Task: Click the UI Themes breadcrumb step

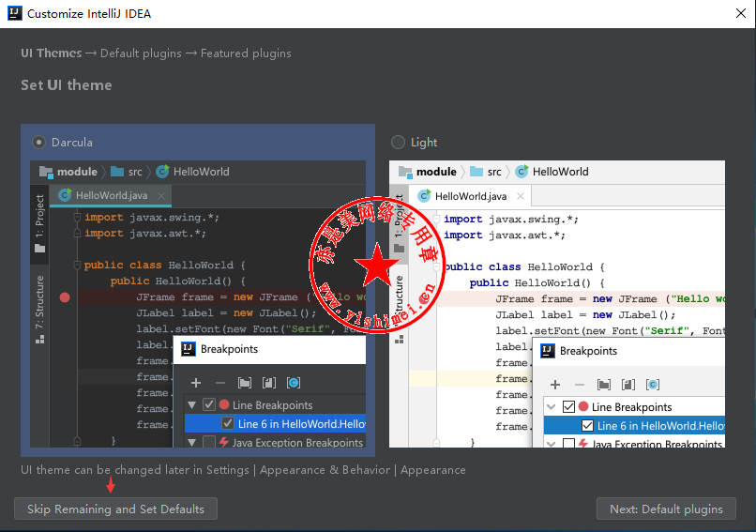Action: [51, 53]
